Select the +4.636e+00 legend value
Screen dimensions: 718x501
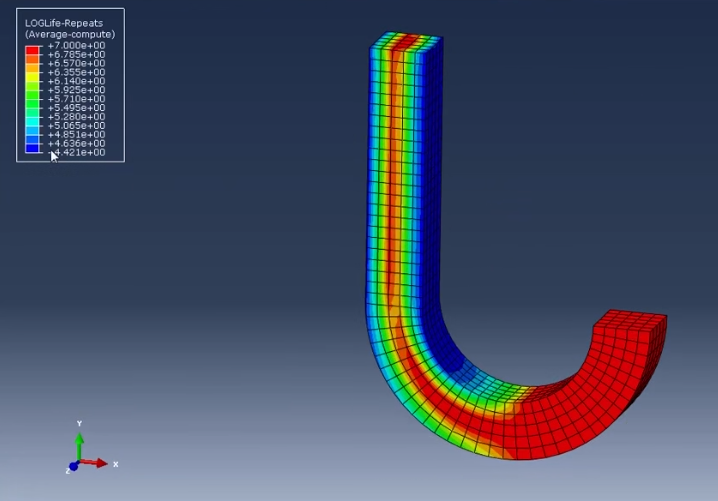[x=76, y=143]
